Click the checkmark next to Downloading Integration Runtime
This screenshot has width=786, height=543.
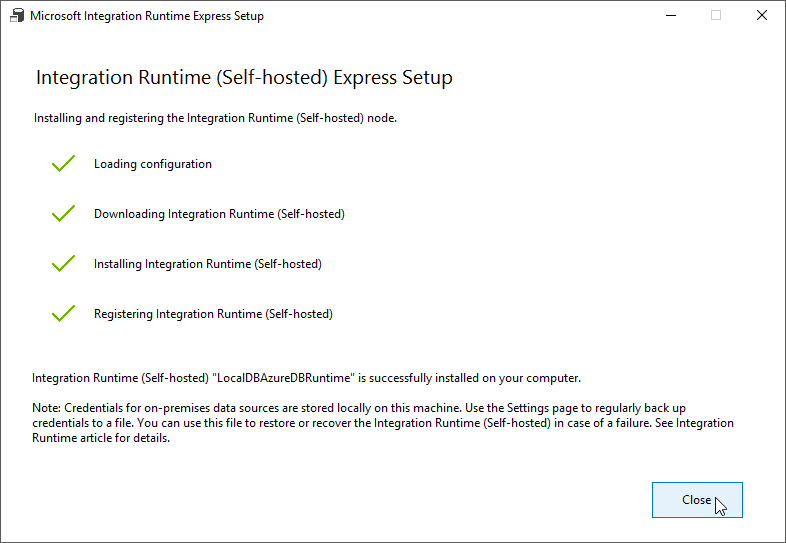coord(64,214)
